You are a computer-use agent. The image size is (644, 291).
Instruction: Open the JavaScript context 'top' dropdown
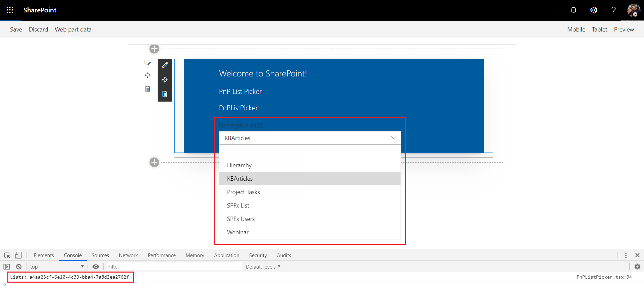(56, 267)
